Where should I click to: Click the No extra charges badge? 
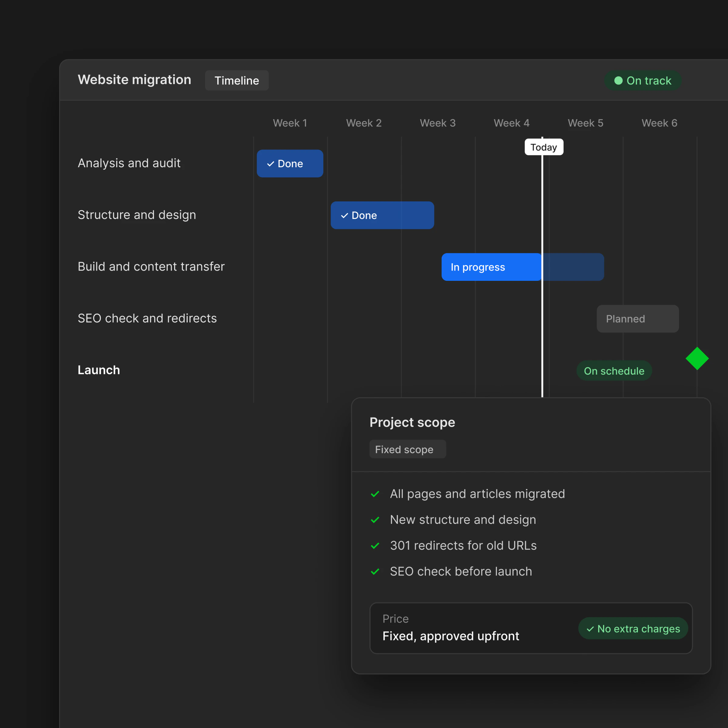coord(633,628)
